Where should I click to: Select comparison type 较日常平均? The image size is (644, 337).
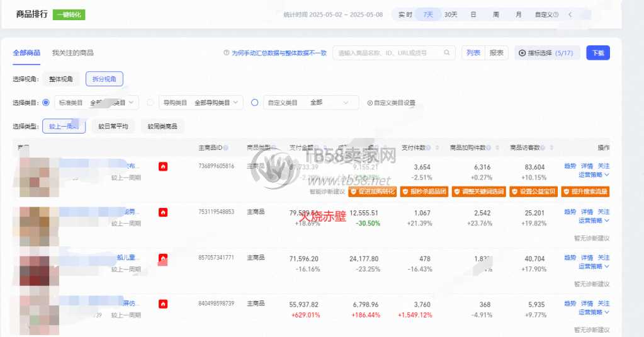coord(113,126)
